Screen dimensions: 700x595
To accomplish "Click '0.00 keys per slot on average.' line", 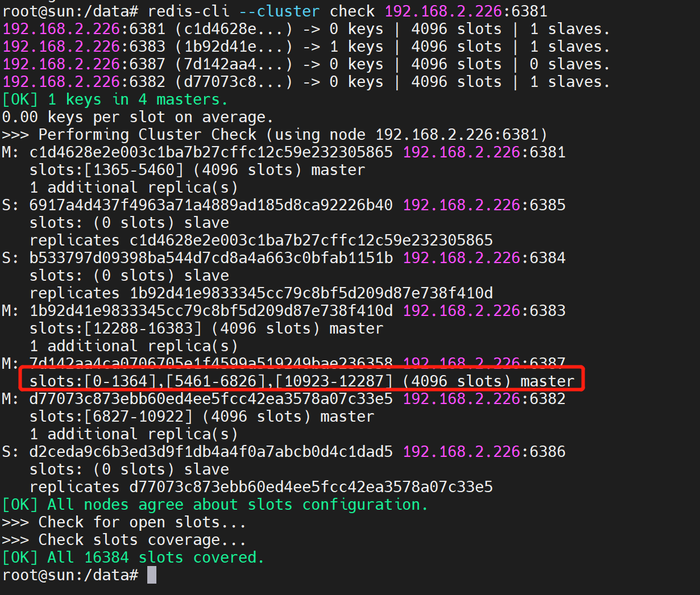I will (x=138, y=117).
